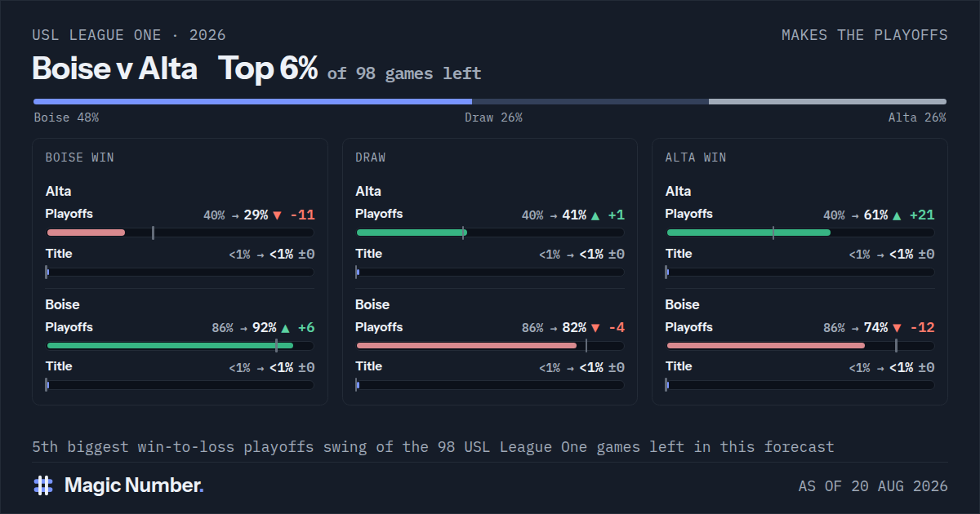
Task: Click the 5th biggest swing footnote text
Action: point(434,447)
